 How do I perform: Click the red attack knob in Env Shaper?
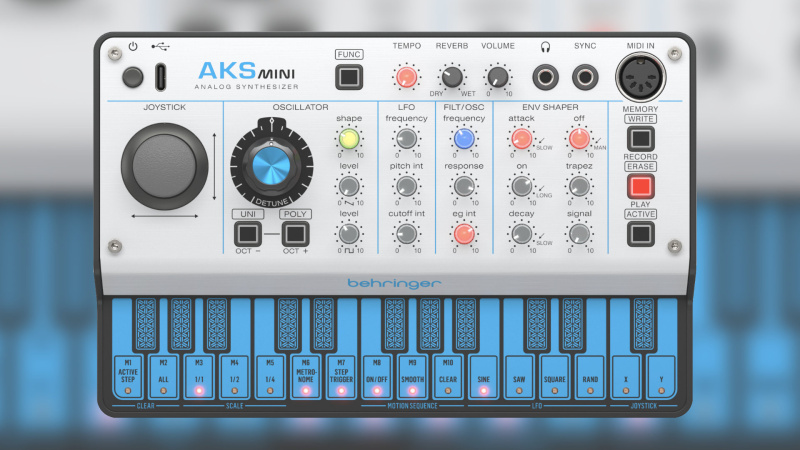pyautogui.click(x=521, y=139)
